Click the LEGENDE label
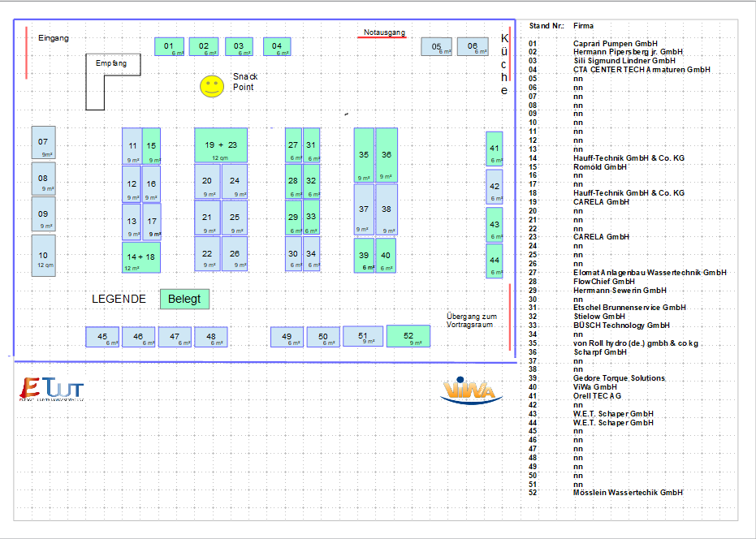Image resolution: width=756 pixels, height=539 pixels. pyautogui.click(x=119, y=299)
